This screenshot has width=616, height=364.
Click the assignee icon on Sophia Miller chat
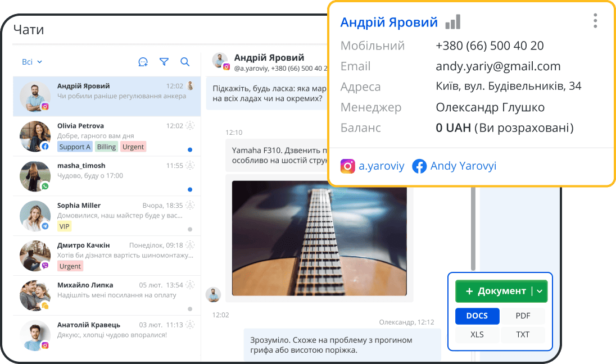[x=190, y=206]
